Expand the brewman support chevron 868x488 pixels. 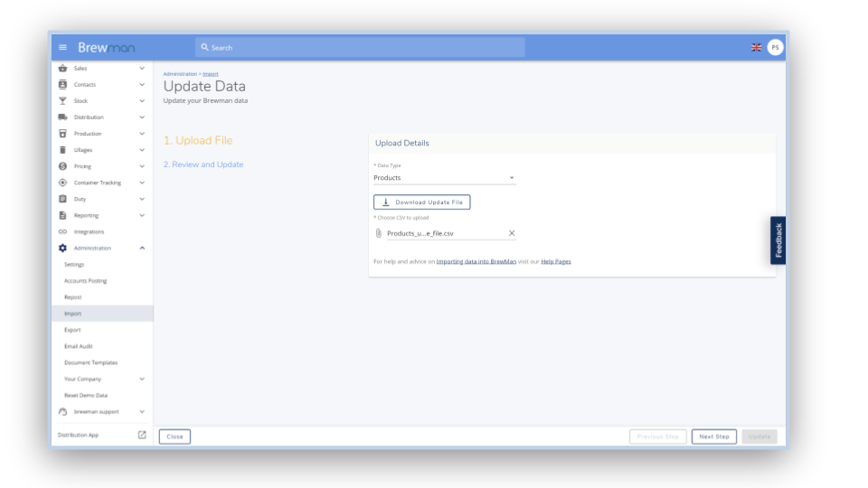142,412
